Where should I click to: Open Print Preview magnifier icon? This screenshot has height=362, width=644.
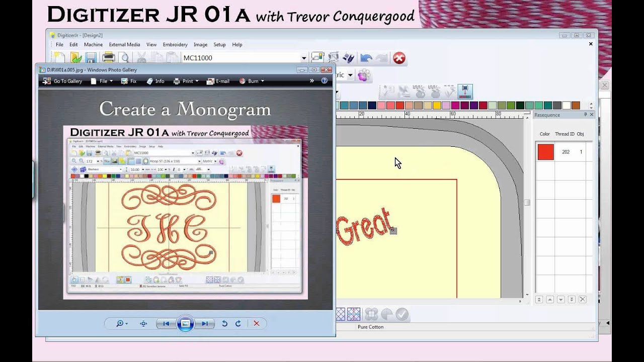click(124, 58)
